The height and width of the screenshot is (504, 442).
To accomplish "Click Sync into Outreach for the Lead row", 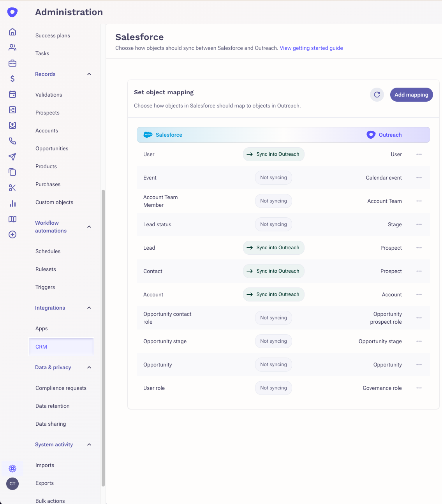I will pos(274,248).
